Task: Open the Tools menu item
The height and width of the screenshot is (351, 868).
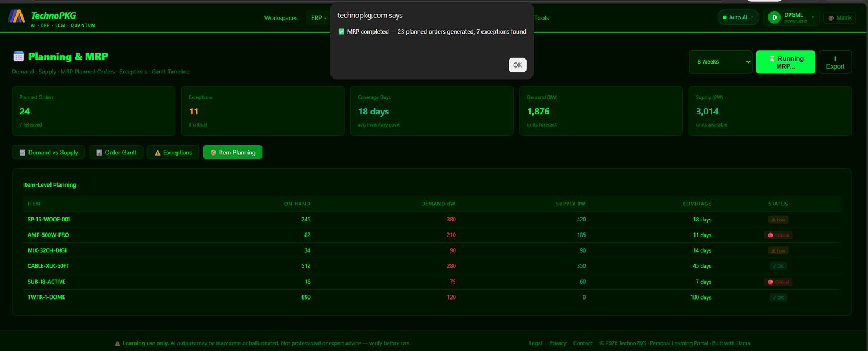Action: click(542, 18)
